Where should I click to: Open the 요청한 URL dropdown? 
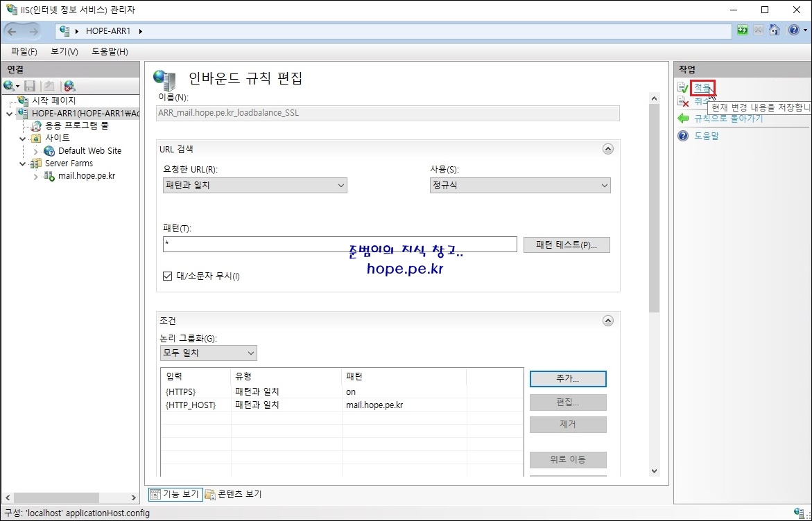point(254,185)
